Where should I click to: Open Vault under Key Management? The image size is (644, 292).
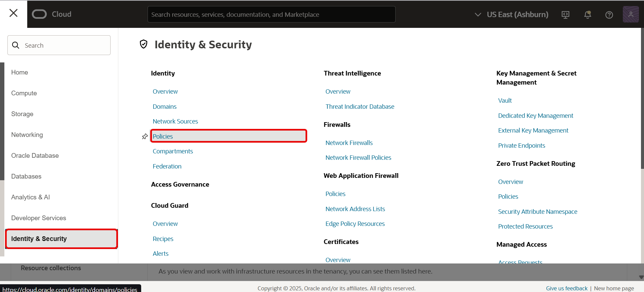point(505,101)
